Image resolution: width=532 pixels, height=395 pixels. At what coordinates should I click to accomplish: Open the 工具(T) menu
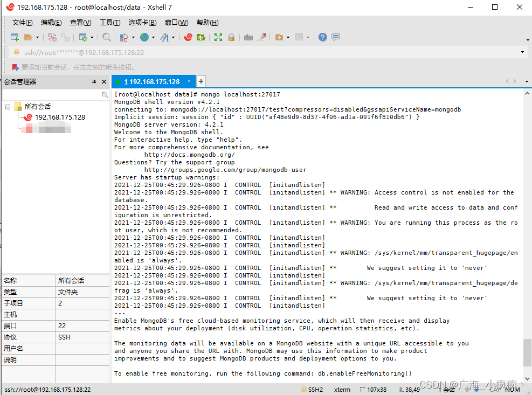110,23
